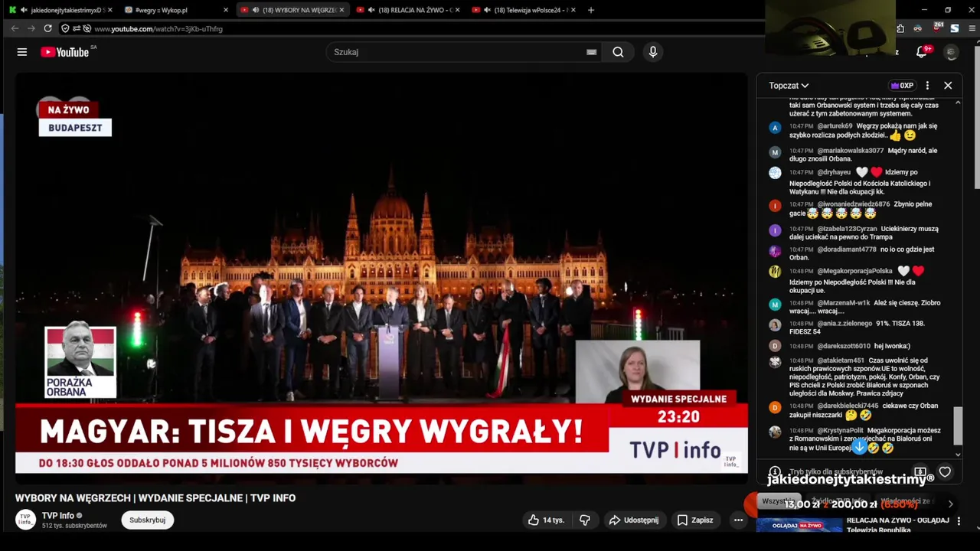980x551 pixels.
Task: Open RELACJA NA ŻYWO recommended video thumbnail
Action: (799, 525)
